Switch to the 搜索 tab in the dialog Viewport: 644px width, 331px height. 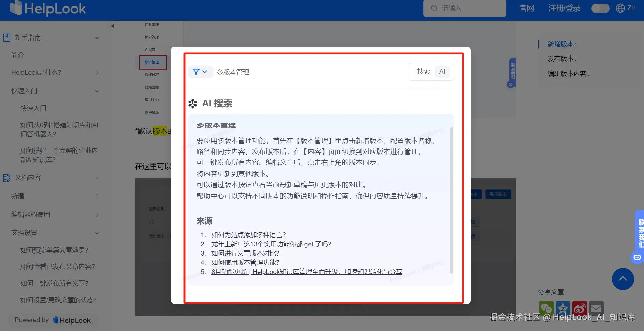pyautogui.click(x=424, y=72)
